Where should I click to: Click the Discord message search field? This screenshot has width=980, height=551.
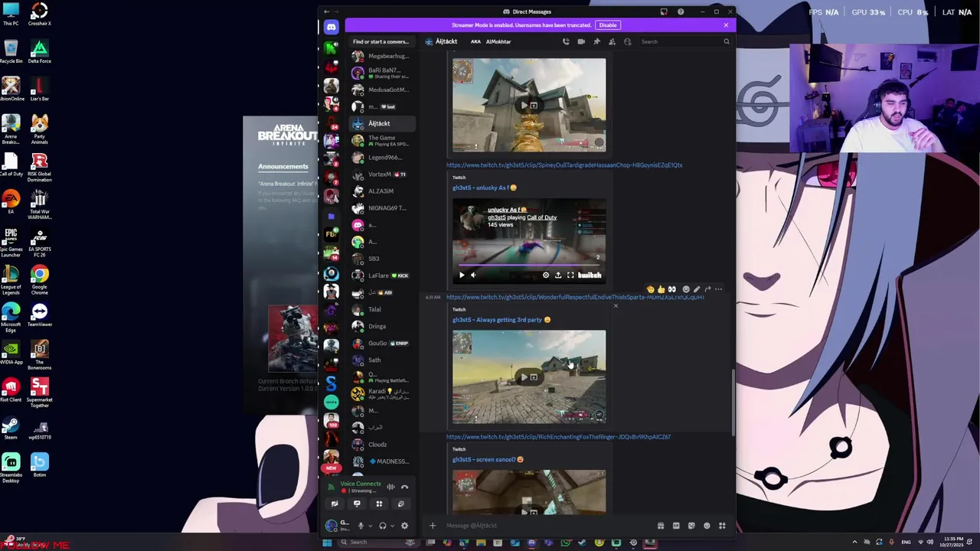685,41
